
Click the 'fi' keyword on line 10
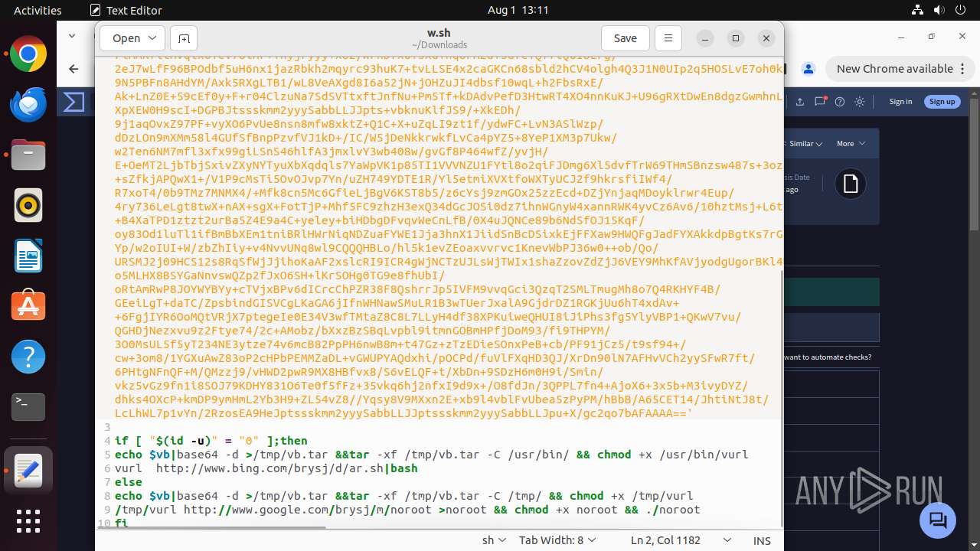(x=121, y=523)
